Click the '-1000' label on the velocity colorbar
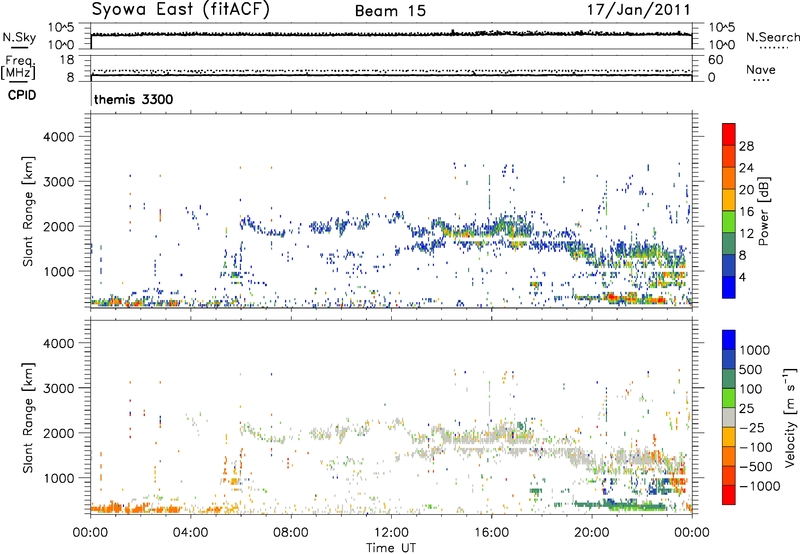Image resolution: width=800 pixels, height=554 pixels. 759,486
